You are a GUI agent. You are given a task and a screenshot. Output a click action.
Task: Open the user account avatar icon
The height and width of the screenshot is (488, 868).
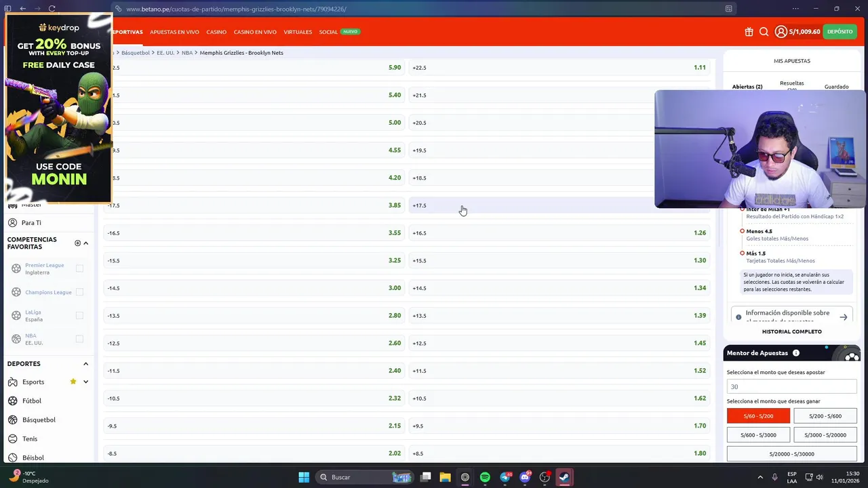(x=781, y=32)
